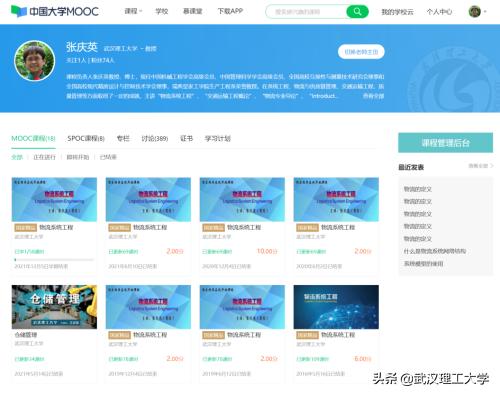Click the green search magnifier button
Screen dimensions: 500x396
357,12
